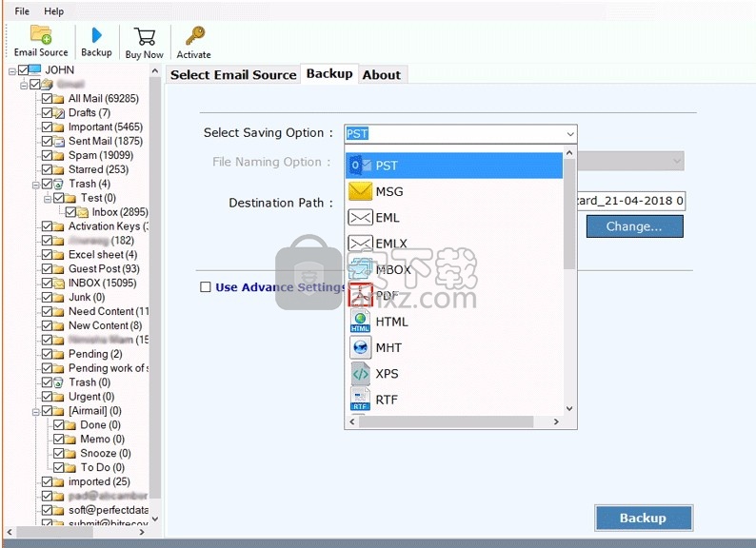This screenshot has width=756, height=548.
Task: Pick the XPS format icon
Action: [x=360, y=374]
